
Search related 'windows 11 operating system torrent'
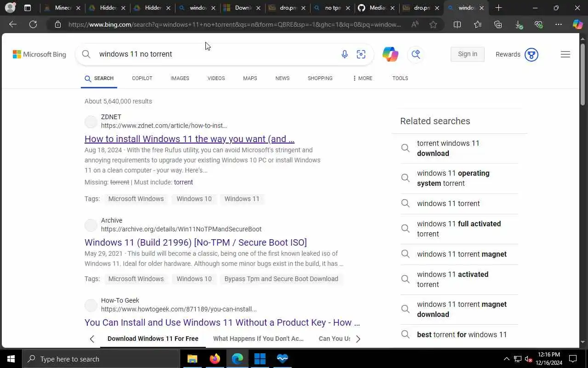[459, 178]
